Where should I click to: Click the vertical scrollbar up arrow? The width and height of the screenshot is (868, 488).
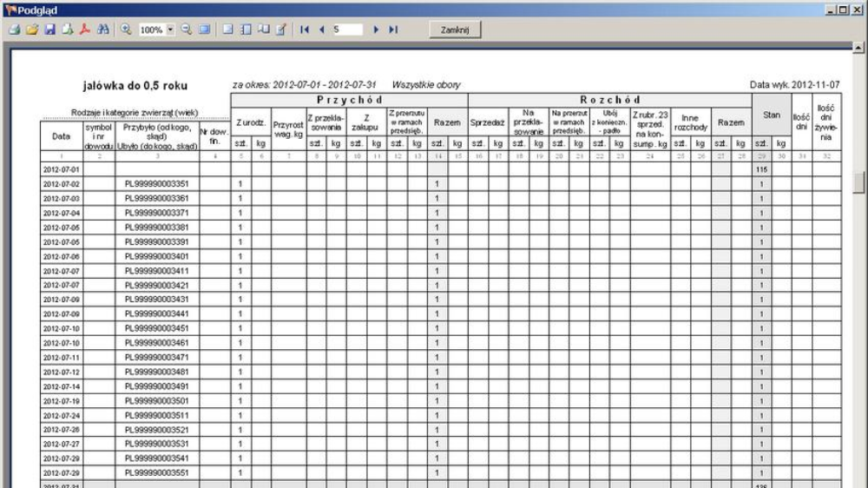point(858,48)
